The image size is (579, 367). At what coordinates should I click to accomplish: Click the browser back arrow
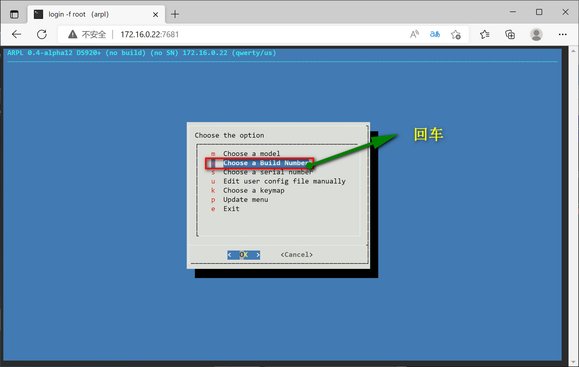[16, 34]
